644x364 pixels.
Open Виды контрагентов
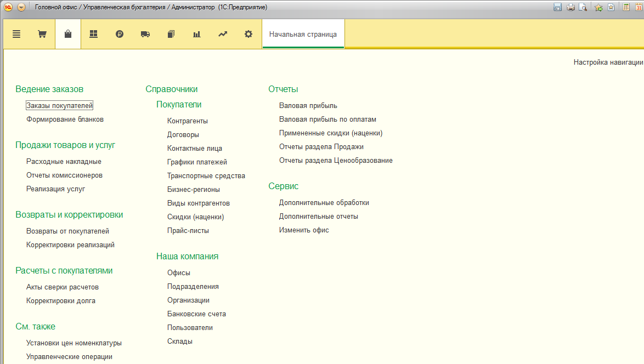199,203
